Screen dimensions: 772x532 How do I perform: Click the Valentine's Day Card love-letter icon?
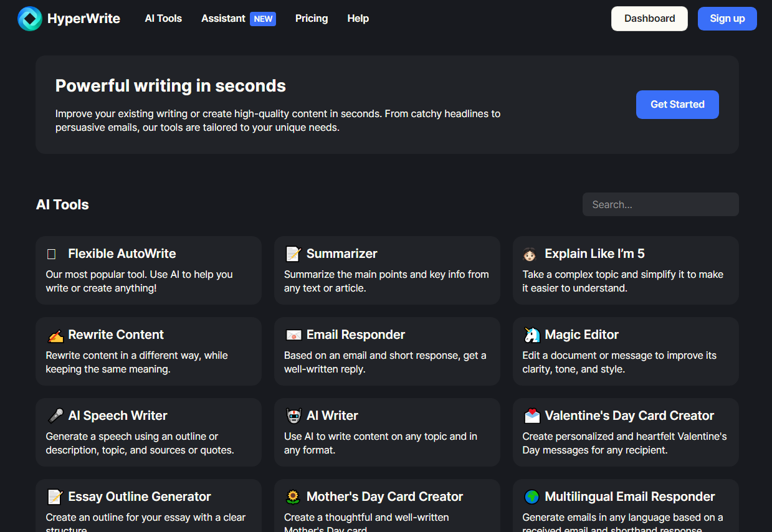(x=531, y=416)
